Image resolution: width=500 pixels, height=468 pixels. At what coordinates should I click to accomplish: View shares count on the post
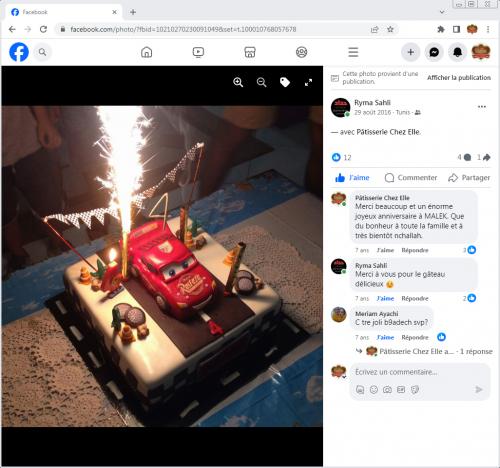[483, 157]
